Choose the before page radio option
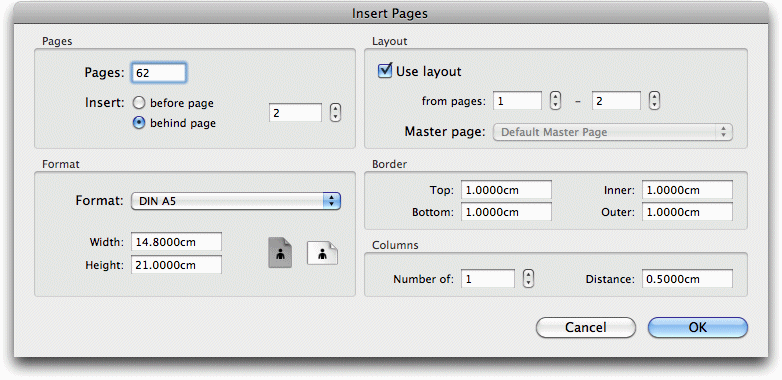Viewport: 782px width, 380px height. [x=139, y=103]
